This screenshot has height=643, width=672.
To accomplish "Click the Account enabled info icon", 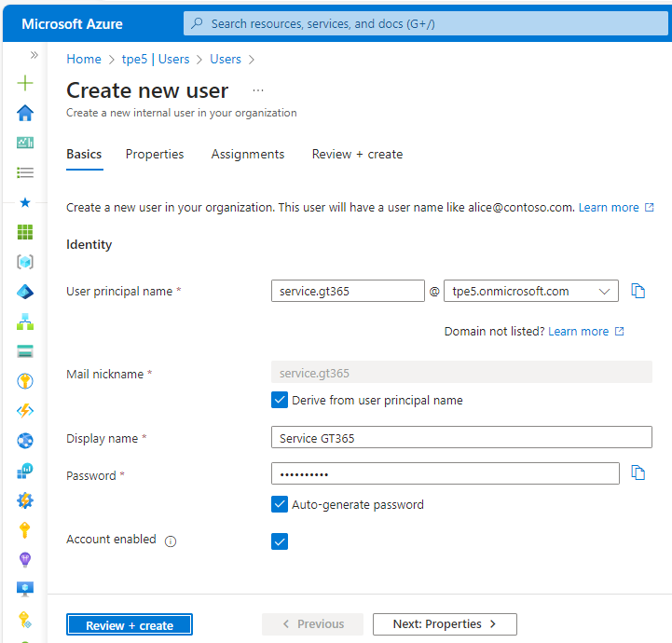I will 171,540.
